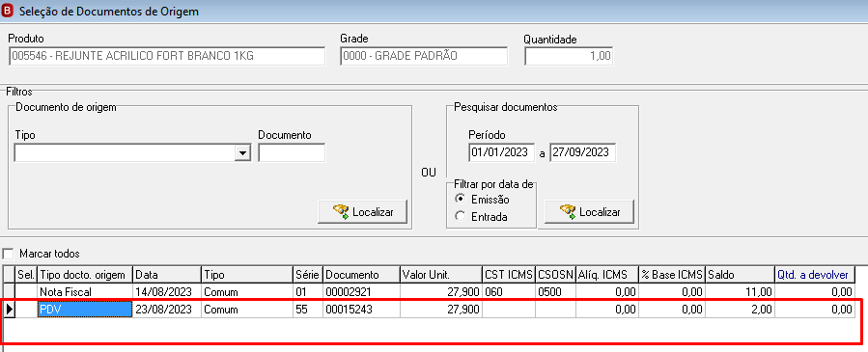The width and height of the screenshot is (868, 352).
Task: Click binoculars icon in Pesquisar documentos Localizar
Action: click(568, 211)
